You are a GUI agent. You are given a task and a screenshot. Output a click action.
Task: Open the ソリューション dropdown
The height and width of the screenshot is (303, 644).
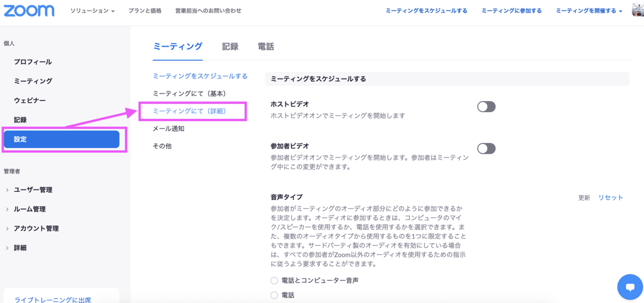[x=92, y=11]
